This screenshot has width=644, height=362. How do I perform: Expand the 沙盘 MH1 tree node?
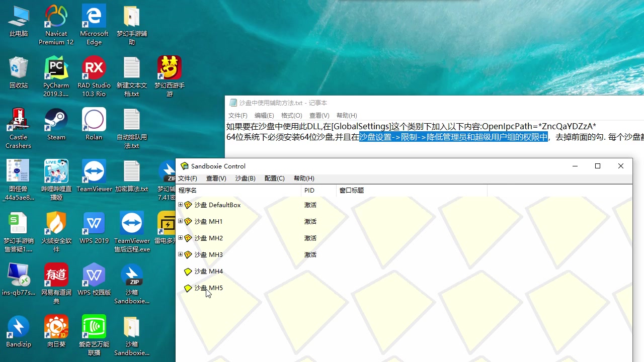click(x=180, y=221)
